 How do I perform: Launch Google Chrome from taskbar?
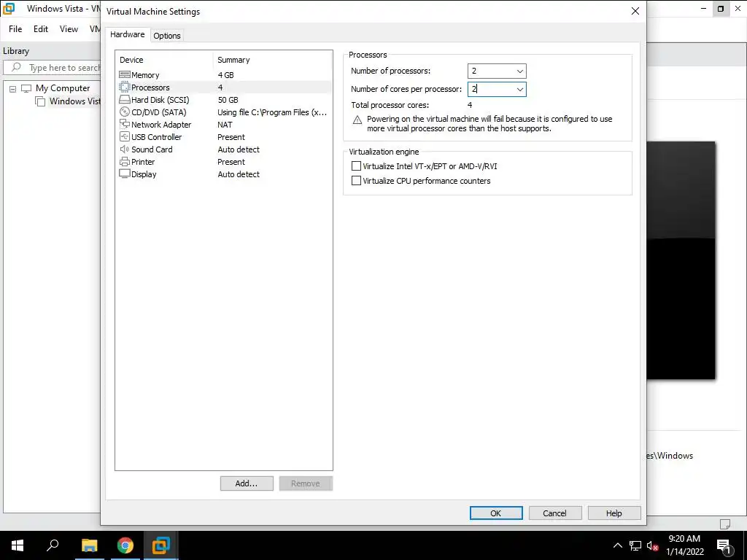(x=125, y=545)
